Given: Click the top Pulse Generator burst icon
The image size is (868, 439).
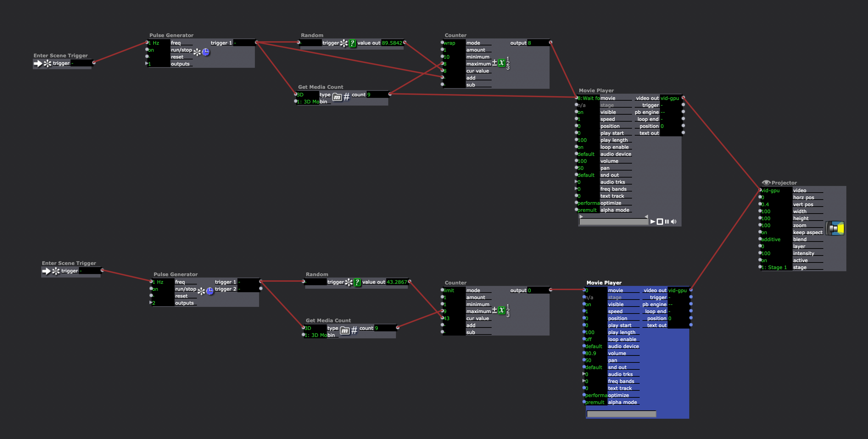Looking at the screenshot, I should coord(197,52).
